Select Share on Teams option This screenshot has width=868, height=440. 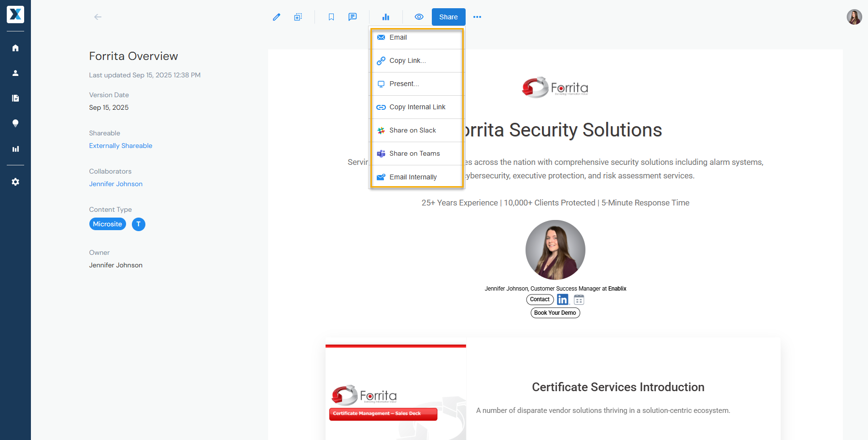417,154
